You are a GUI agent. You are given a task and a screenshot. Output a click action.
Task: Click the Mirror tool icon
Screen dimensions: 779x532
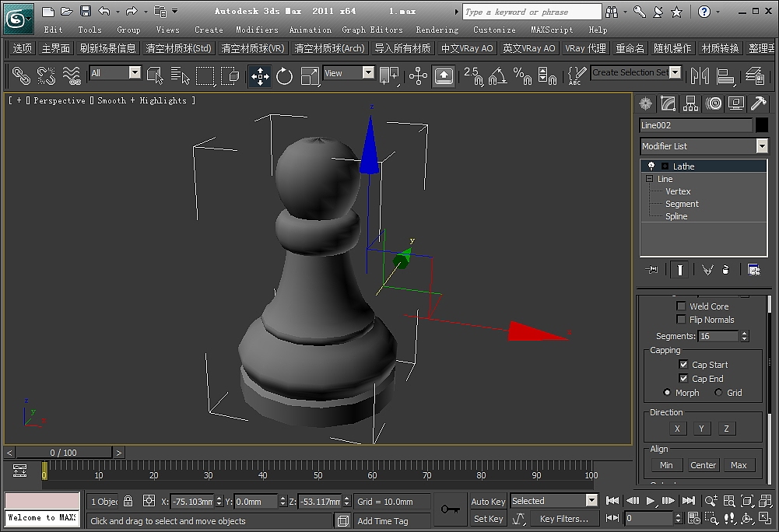point(700,76)
